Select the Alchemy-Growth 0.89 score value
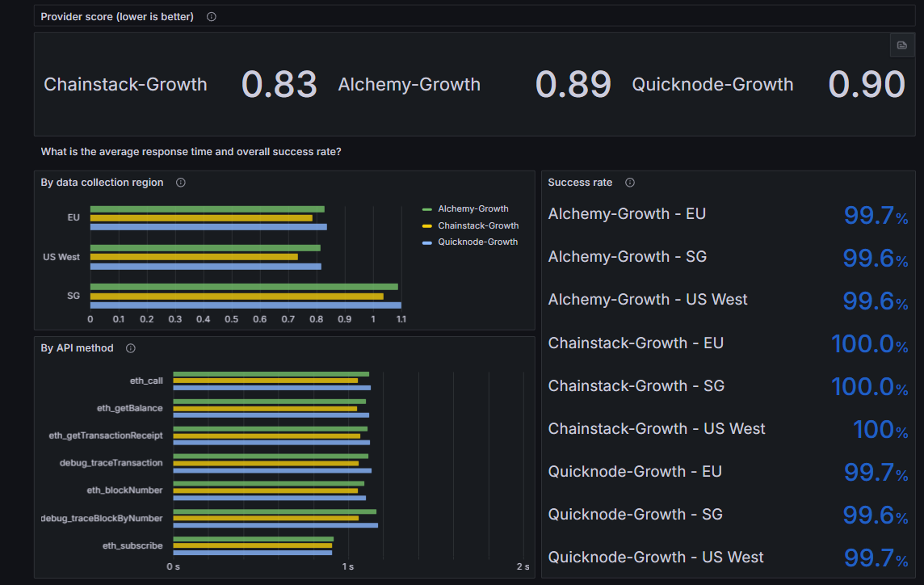Viewport: 924px width, 585px height. (573, 84)
